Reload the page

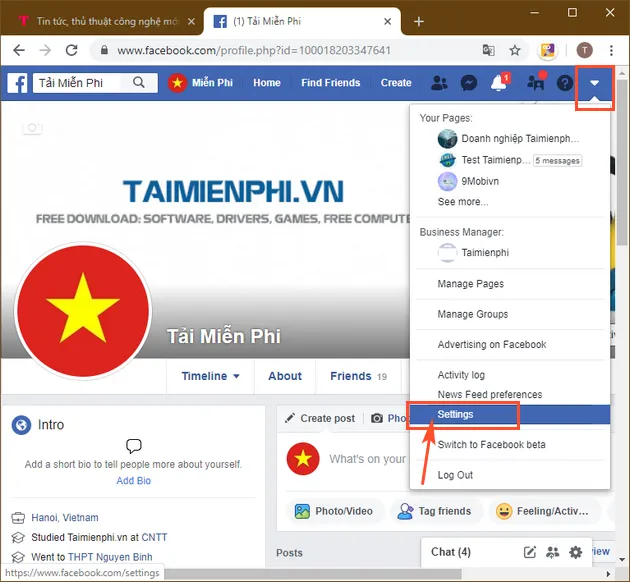coord(72,50)
